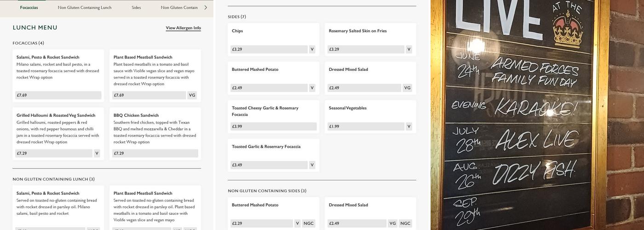Click the Salami, Pesto & Rocket Sandwich title in Focaccias

point(48,57)
